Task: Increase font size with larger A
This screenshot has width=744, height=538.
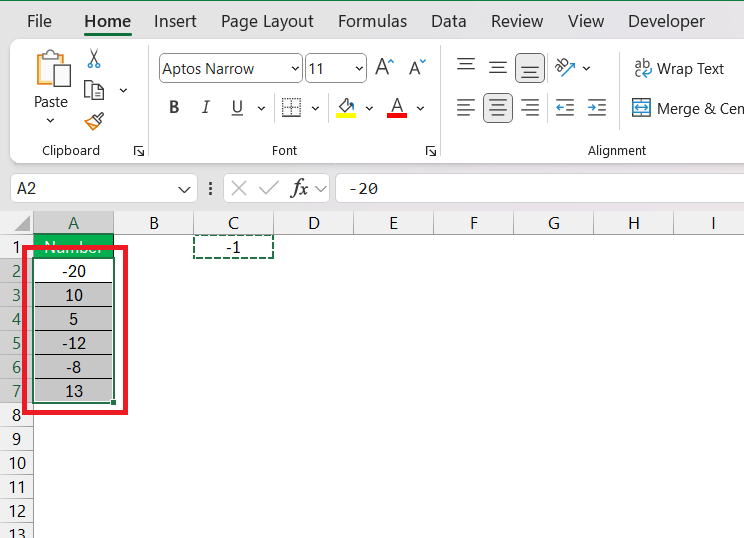Action: [384, 67]
